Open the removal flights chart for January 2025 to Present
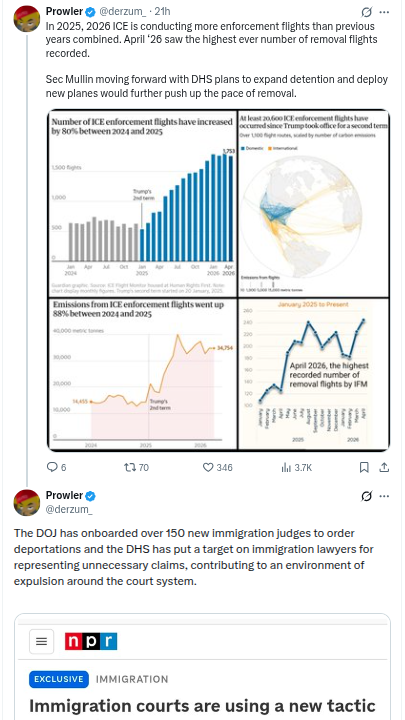Image resolution: width=405 pixels, height=720 pixels. coord(314,374)
